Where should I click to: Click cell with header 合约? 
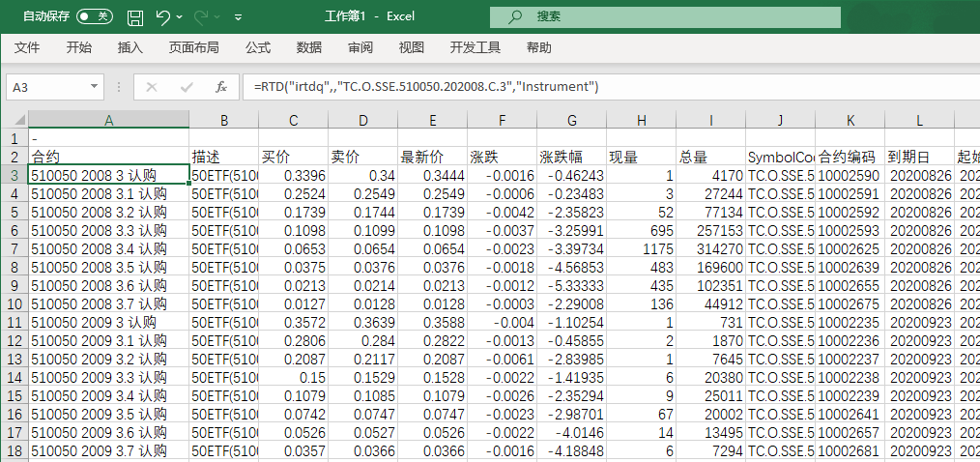pyautogui.click(x=109, y=157)
